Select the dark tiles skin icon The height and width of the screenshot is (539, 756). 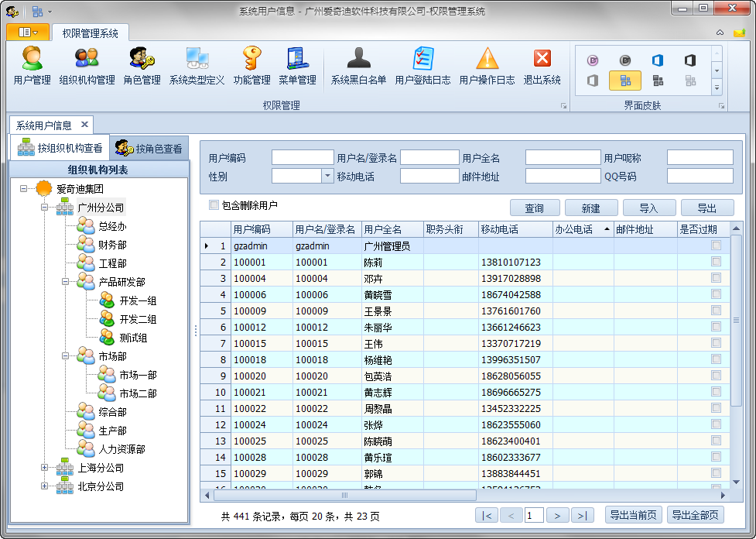pos(658,81)
